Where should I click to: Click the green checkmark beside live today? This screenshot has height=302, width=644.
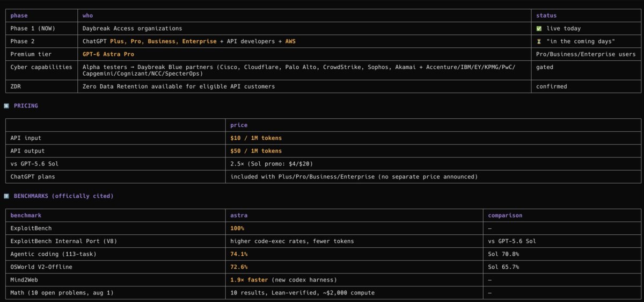coord(539,28)
